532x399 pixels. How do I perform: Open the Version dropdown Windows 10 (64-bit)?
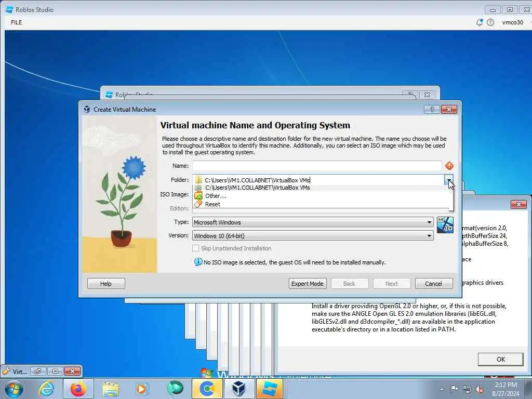pos(313,235)
